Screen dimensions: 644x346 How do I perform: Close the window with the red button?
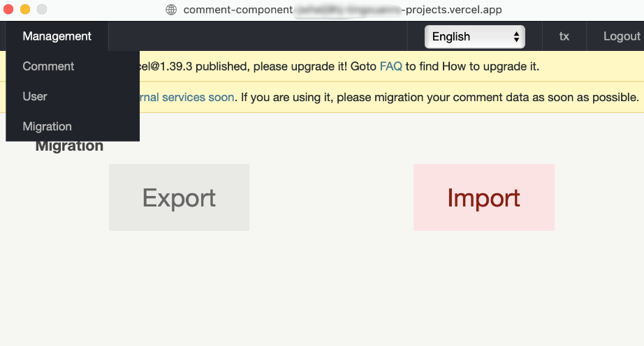[x=8, y=9]
